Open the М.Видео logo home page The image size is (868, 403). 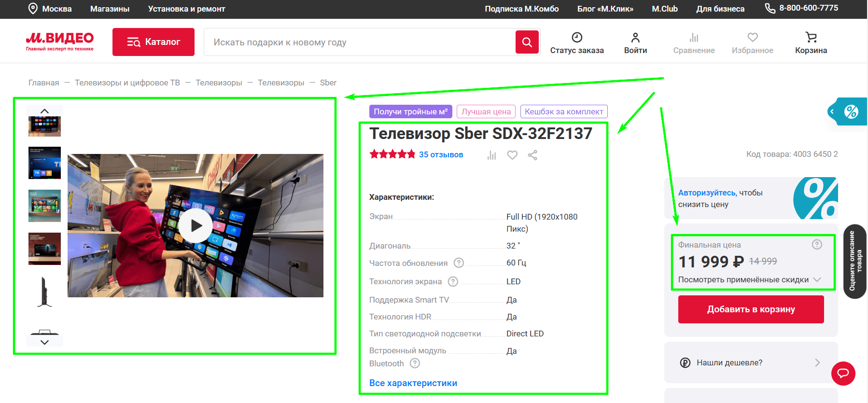[60, 42]
